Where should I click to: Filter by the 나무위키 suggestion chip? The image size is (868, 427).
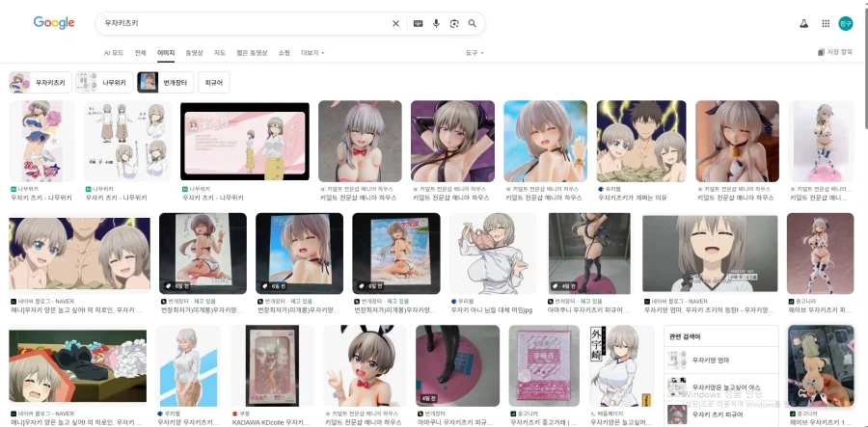pyautogui.click(x=104, y=83)
